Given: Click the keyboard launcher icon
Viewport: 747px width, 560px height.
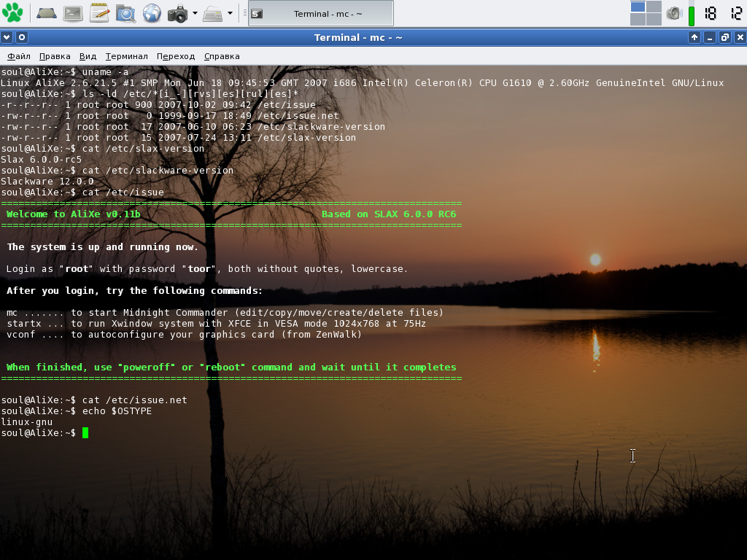Looking at the screenshot, I should tap(212, 13).
